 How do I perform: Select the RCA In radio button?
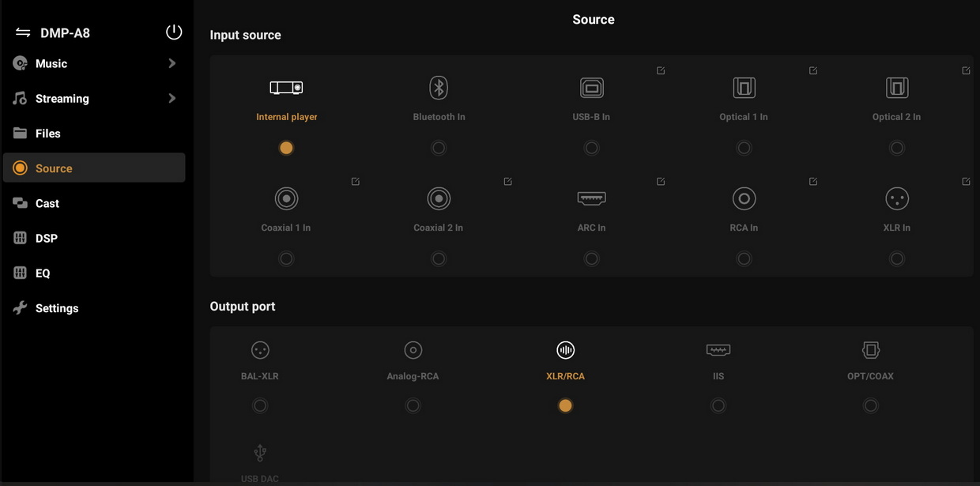[x=744, y=258]
